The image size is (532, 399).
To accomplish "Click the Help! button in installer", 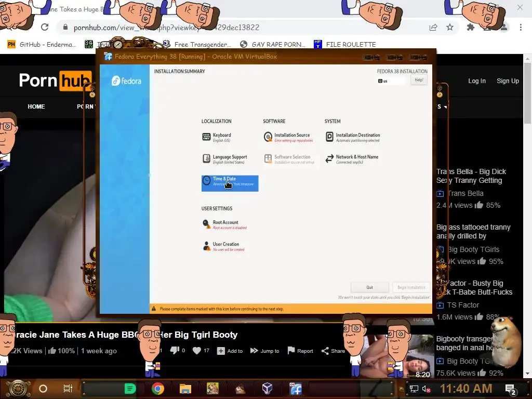I will coord(419,80).
